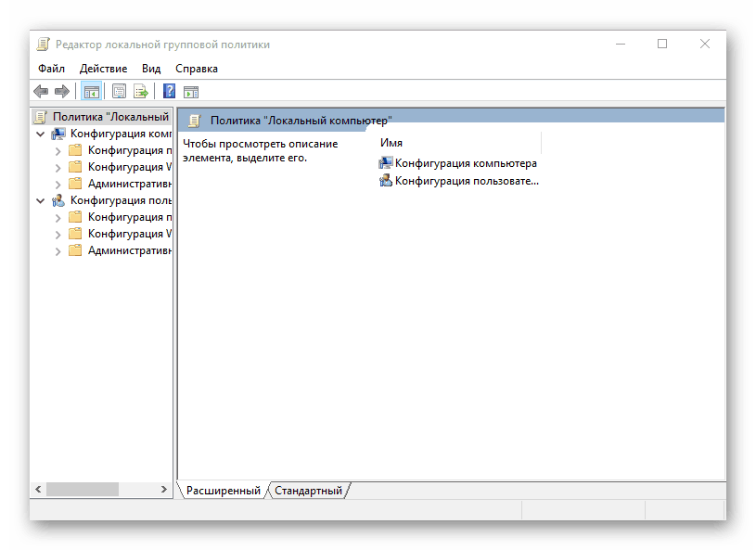Image resolution: width=756 pixels, height=550 pixels.
Task: Click the Properties toolbar icon
Action: tap(119, 91)
